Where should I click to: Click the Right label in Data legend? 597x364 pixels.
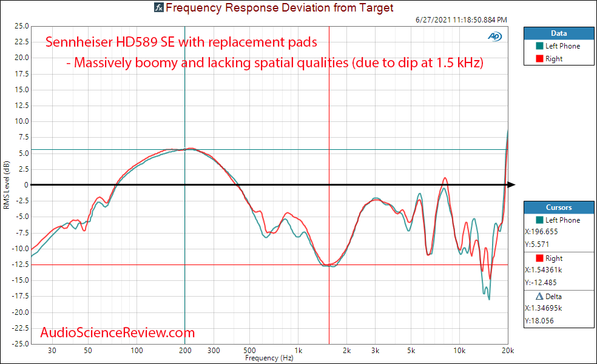(553, 59)
